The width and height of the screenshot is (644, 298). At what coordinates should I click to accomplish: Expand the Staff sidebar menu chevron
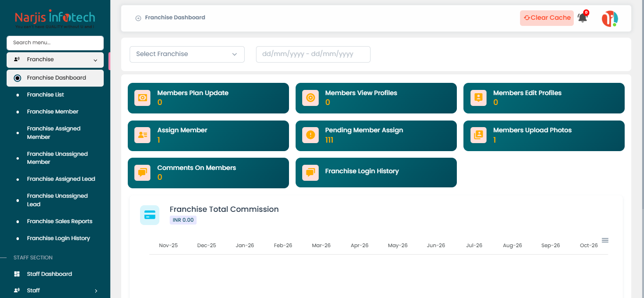[96, 291]
